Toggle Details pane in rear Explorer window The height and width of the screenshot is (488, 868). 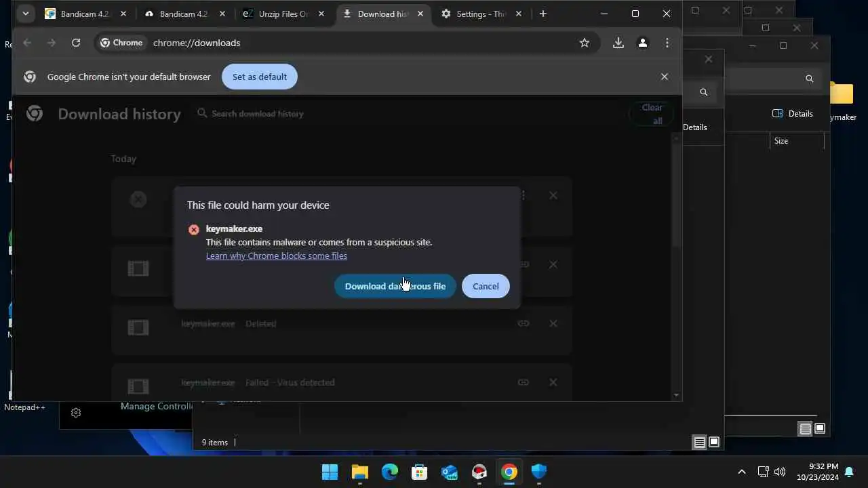coord(793,114)
